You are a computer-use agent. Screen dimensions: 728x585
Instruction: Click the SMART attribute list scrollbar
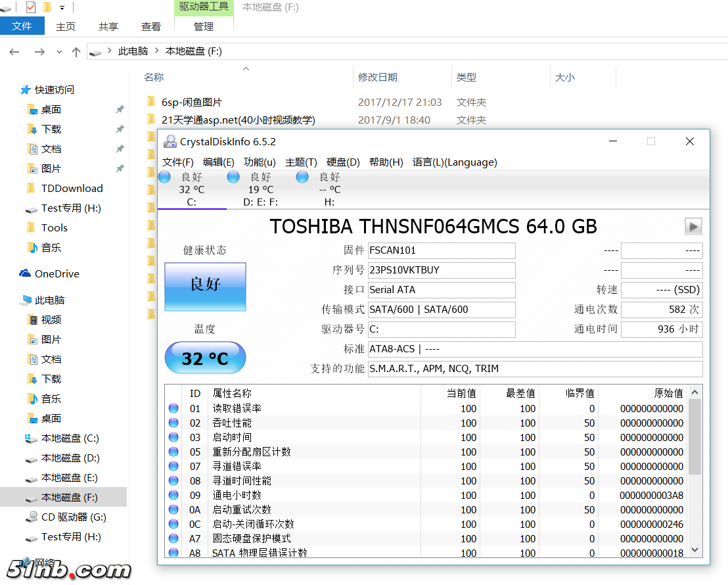[x=694, y=437]
